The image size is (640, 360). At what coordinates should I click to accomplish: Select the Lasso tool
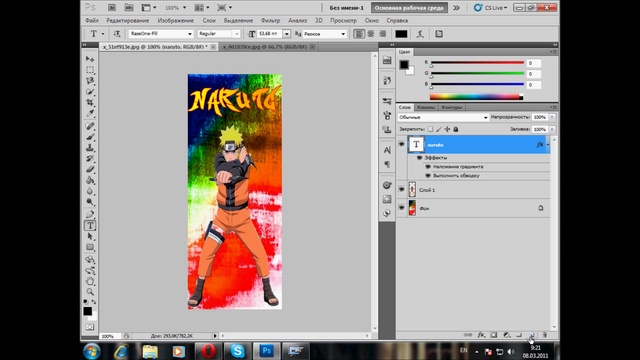click(90, 81)
